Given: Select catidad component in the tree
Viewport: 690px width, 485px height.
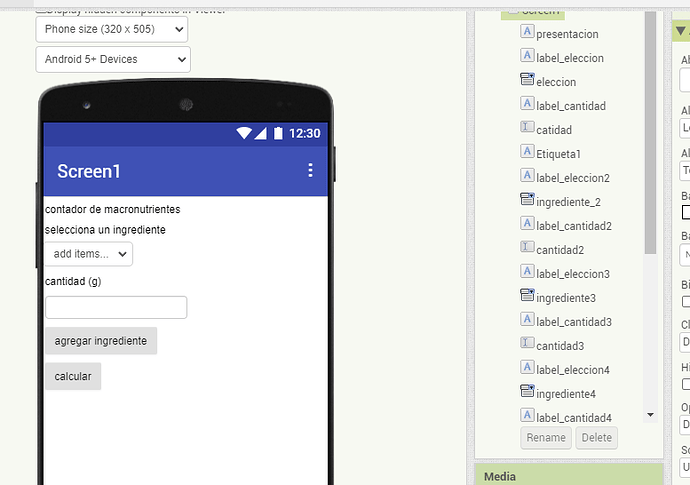Looking at the screenshot, I should (554, 130).
